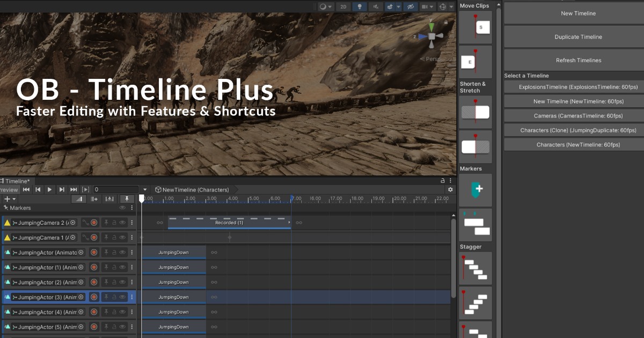Select the Replace edit mode icon
Screen dimensions: 644x338
109,199
